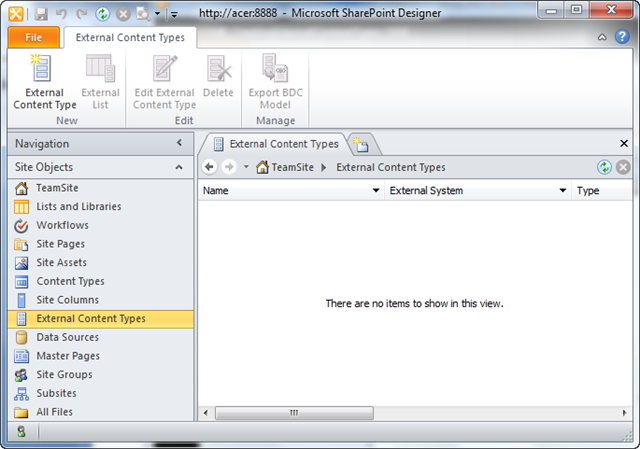Open Site Columns in the navigation pane
Image resolution: width=640 pixels, height=449 pixels.
tap(100, 300)
